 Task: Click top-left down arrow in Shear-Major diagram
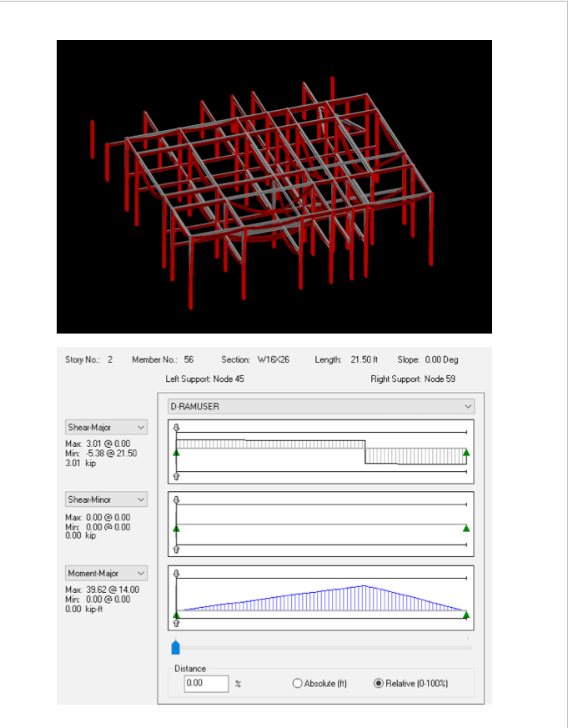click(x=176, y=427)
